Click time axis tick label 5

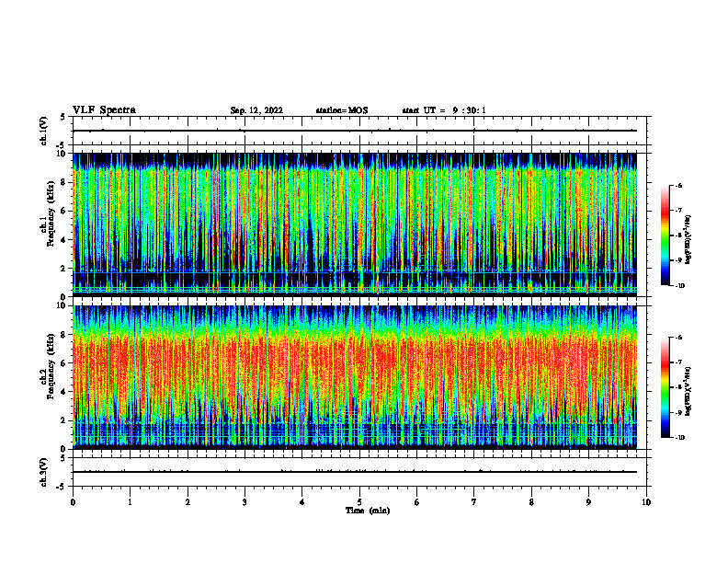click(x=359, y=502)
